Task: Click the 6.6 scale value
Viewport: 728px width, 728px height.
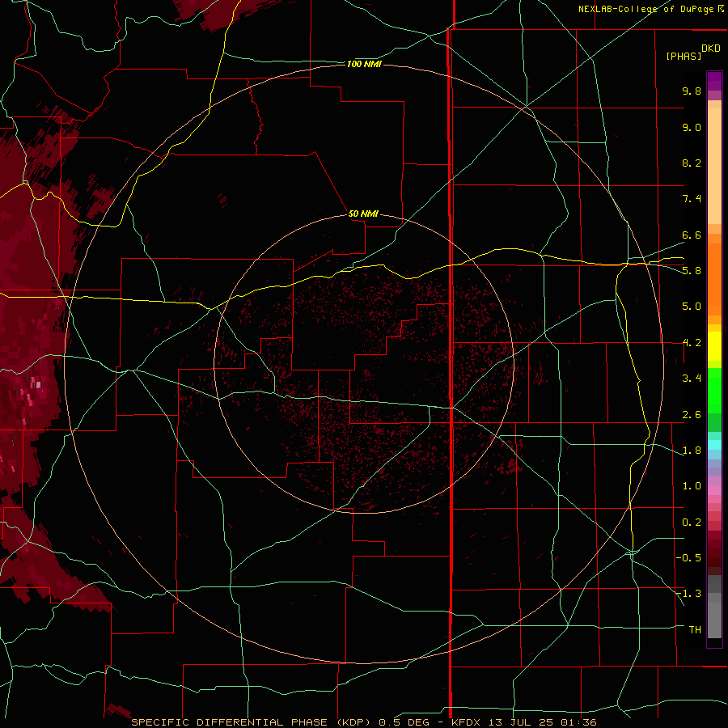Action: [692, 235]
